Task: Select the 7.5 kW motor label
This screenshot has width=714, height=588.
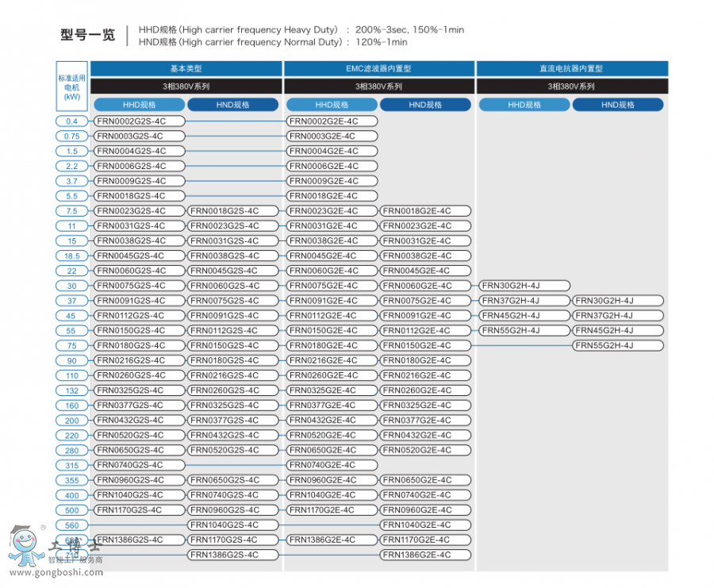Action: (72, 211)
